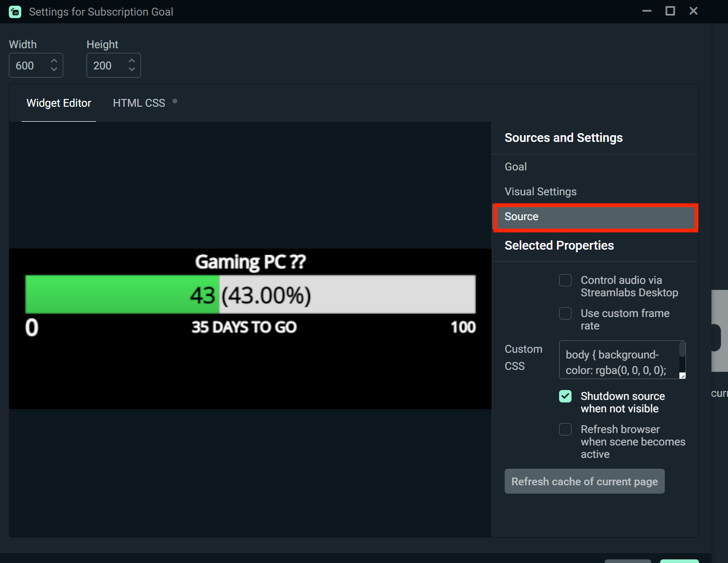Increase Width using its up stepper arrow
728x563 pixels.
(x=54, y=61)
